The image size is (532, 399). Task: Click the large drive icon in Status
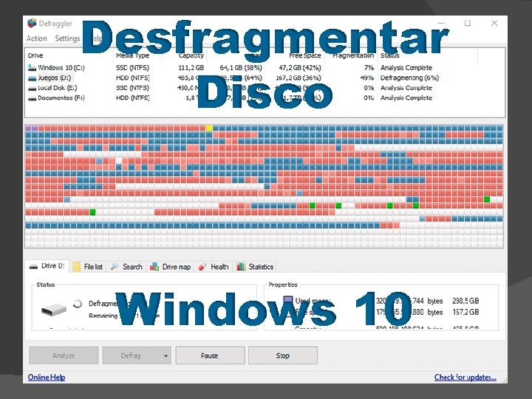tap(54, 309)
